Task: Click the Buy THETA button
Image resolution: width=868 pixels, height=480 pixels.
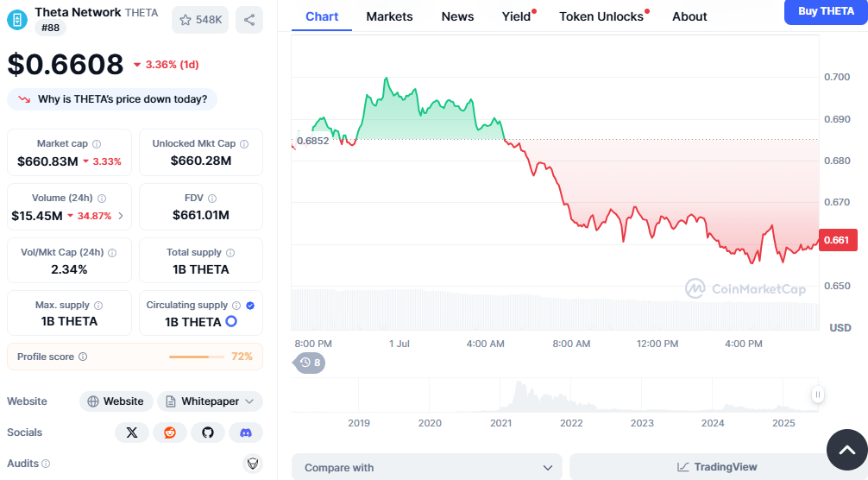Action: pos(826,11)
